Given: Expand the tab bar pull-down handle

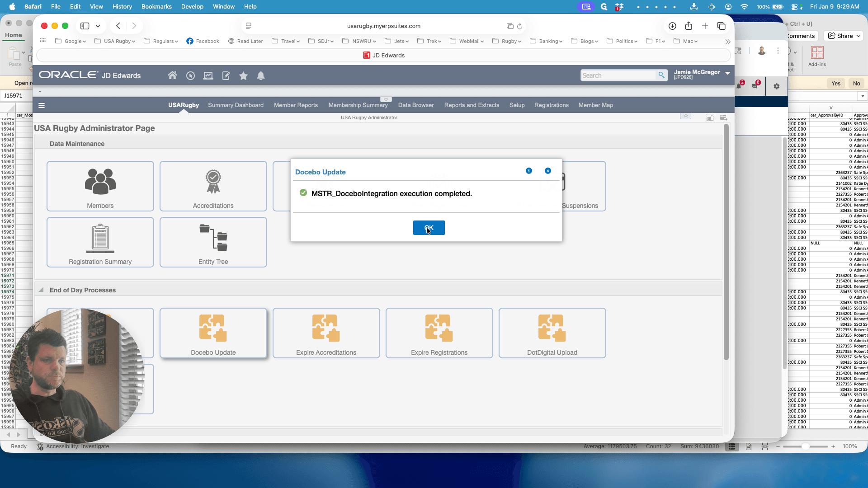Looking at the screenshot, I should click(386, 99).
